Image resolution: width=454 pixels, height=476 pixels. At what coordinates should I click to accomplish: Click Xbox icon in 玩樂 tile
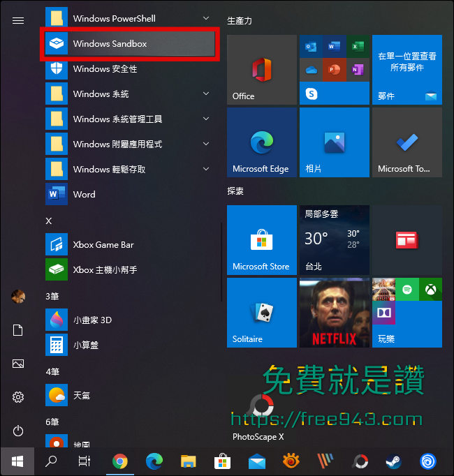pyautogui.click(x=430, y=290)
